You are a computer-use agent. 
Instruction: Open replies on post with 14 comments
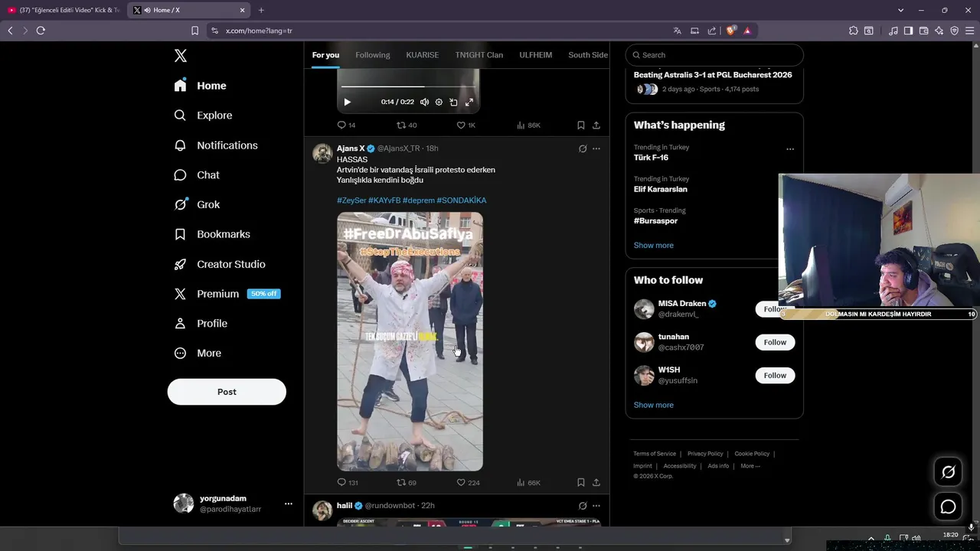pyautogui.click(x=346, y=125)
